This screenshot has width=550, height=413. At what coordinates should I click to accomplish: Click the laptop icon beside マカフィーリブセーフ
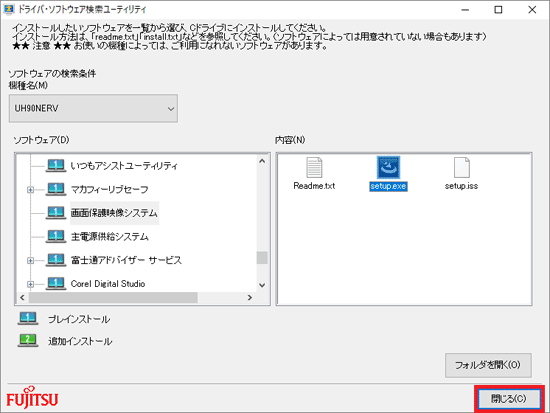point(56,189)
